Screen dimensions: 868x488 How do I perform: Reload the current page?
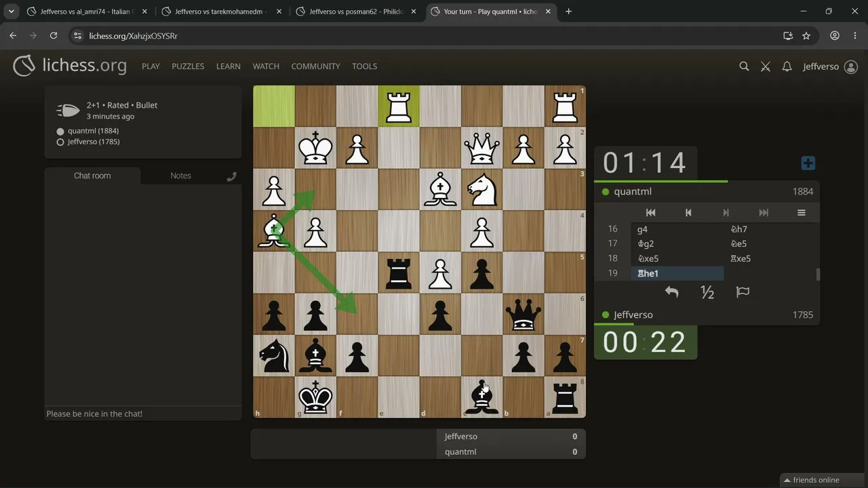point(54,36)
